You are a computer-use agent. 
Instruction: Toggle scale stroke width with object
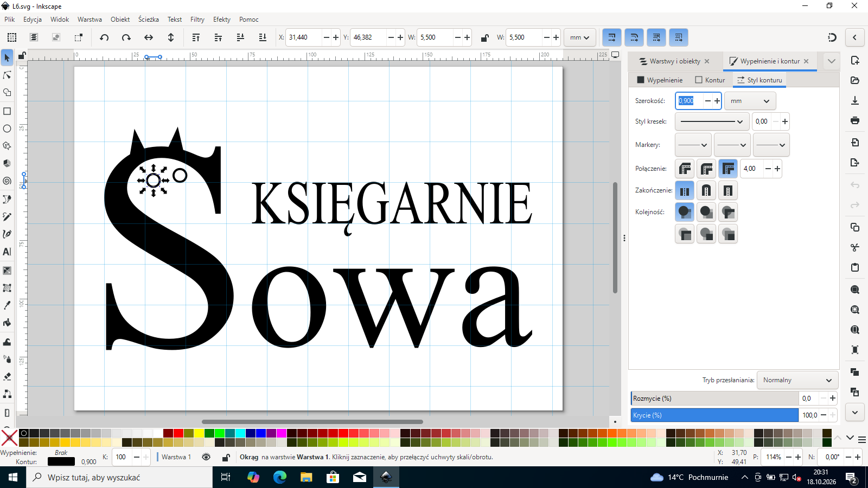[x=611, y=37]
